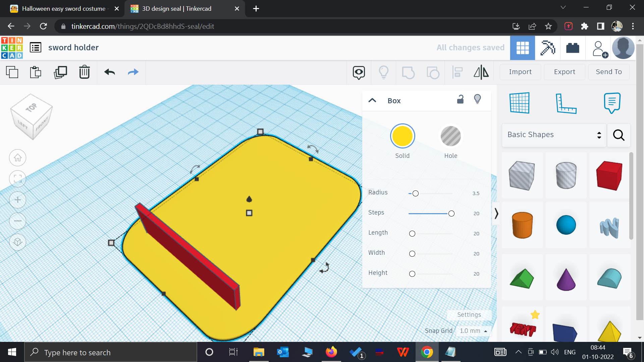Image resolution: width=644 pixels, height=362 pixels.
Task: Switch to Blocks mode with pickaxe icon
Action: click(548, 48)
